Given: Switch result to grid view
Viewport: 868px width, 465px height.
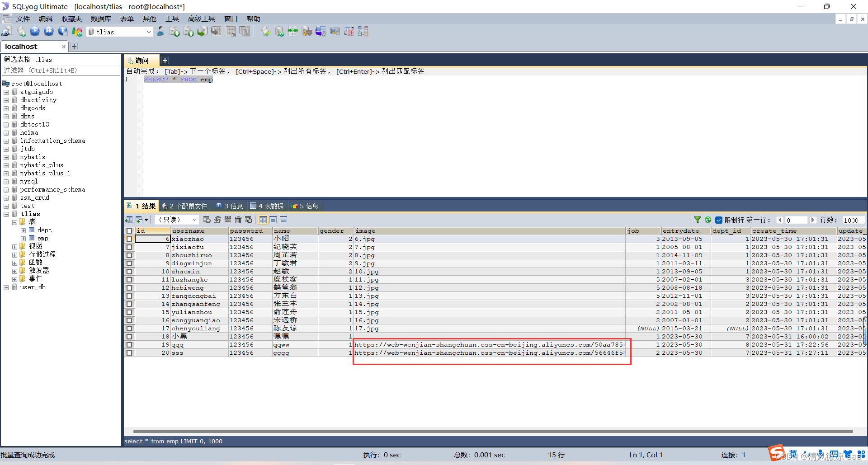Looking at the screenshot, I should 263,220.
